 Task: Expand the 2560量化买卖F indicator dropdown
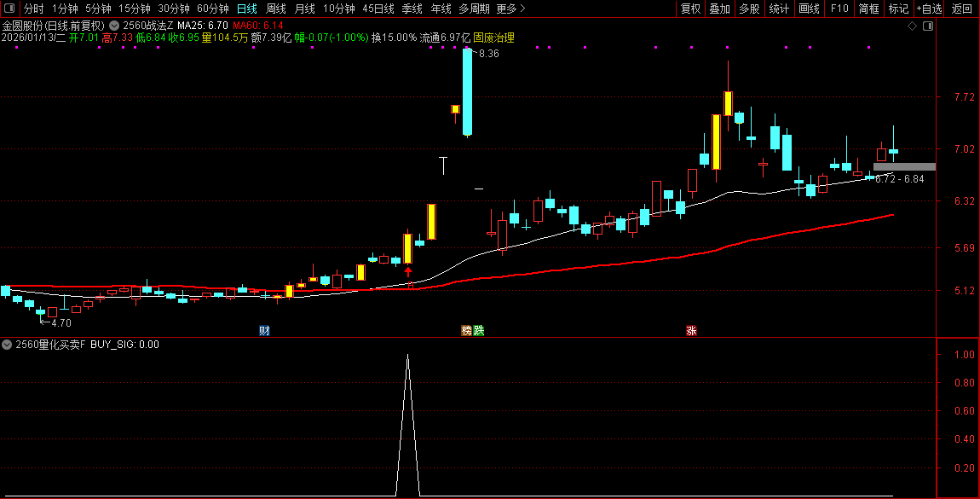coord(7,344)
